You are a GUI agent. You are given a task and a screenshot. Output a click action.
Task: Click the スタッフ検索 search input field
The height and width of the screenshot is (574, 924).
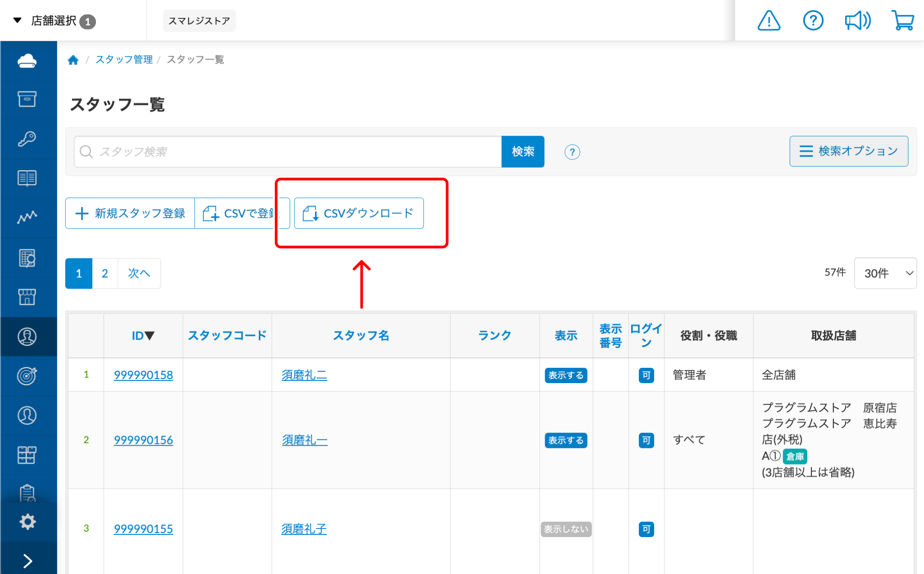point(288,152)
